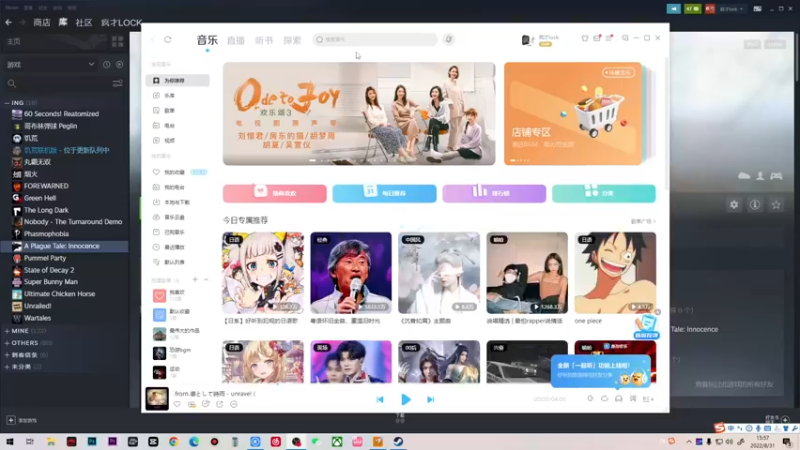Collapse the created playlists section
The height and width of the screenshot is (450, 800).
click(x=206, y=280)
